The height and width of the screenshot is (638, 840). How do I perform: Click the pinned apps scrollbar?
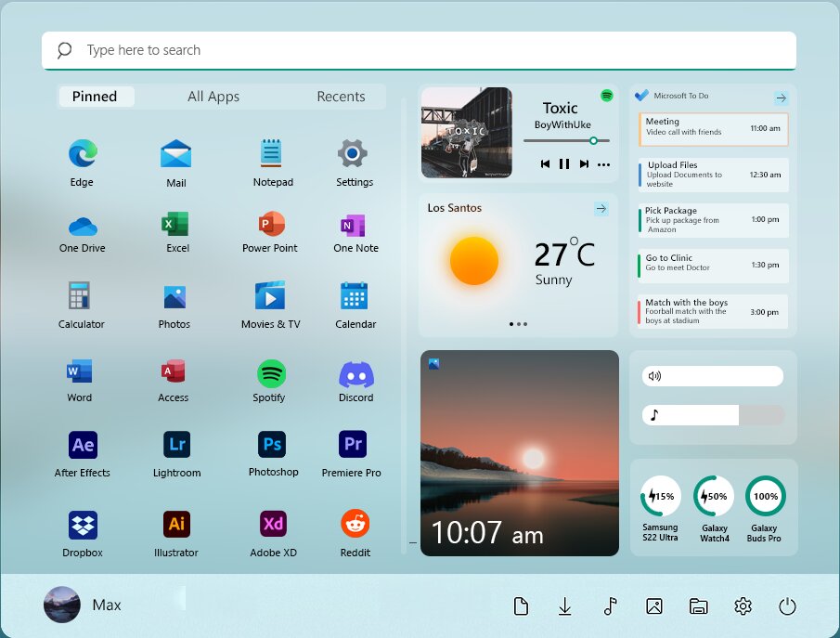(404, 325)
